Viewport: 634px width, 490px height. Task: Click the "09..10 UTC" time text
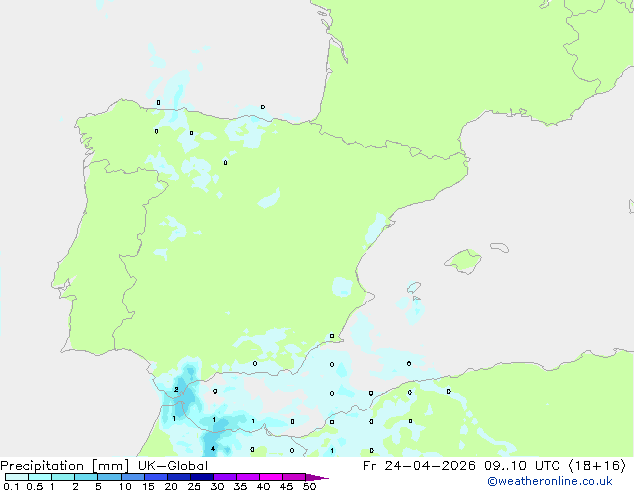pos(522,466)
